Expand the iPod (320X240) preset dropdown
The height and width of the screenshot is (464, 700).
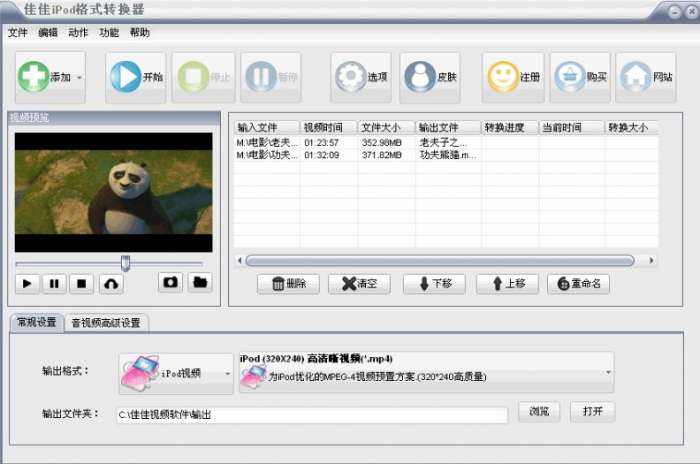point(426,372)
